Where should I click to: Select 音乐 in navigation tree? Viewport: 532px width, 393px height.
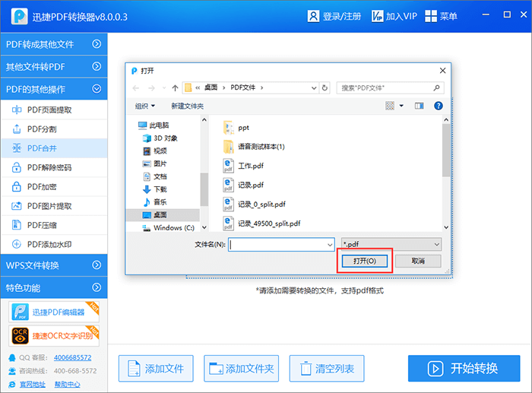(155, 202)
